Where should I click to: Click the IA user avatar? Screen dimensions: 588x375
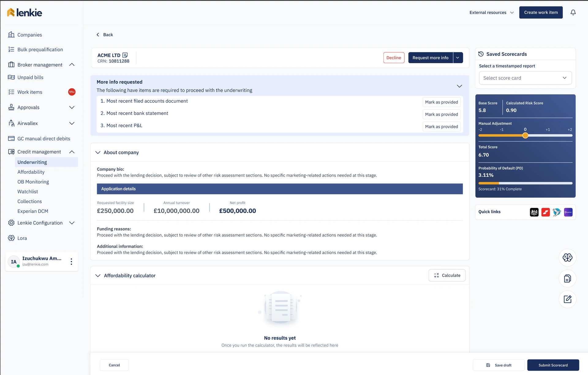[14, 262]
